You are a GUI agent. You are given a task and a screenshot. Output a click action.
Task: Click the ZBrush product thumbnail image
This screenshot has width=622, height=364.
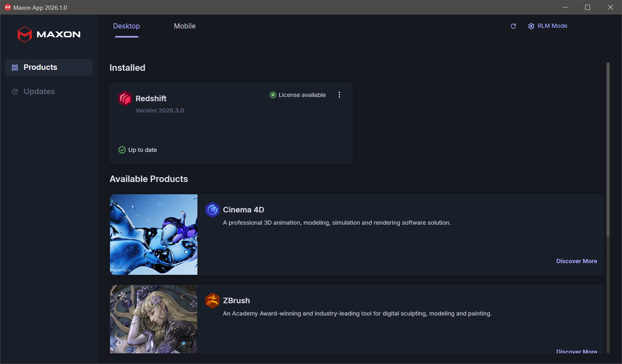154,319
